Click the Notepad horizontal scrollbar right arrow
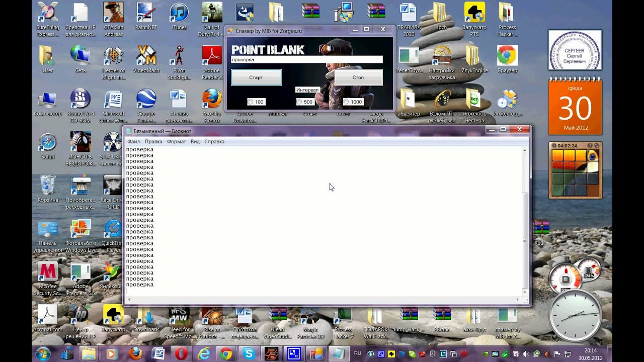Screen dimensions: 644x362 pyautogui.click(x=518, y=300)
